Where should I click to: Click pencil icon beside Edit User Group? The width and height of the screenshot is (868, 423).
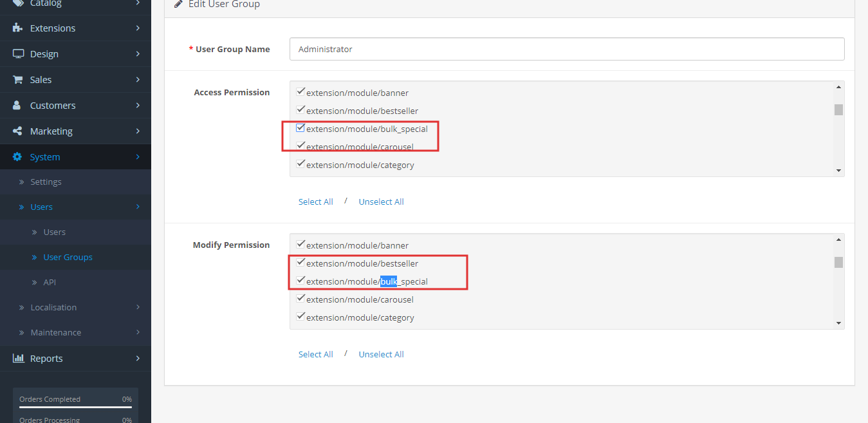point(179,4)
